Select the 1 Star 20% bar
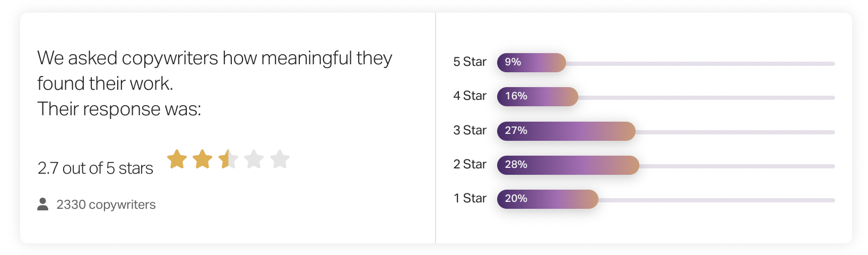Viewport: 868px width, 255px height. (548, 199)
